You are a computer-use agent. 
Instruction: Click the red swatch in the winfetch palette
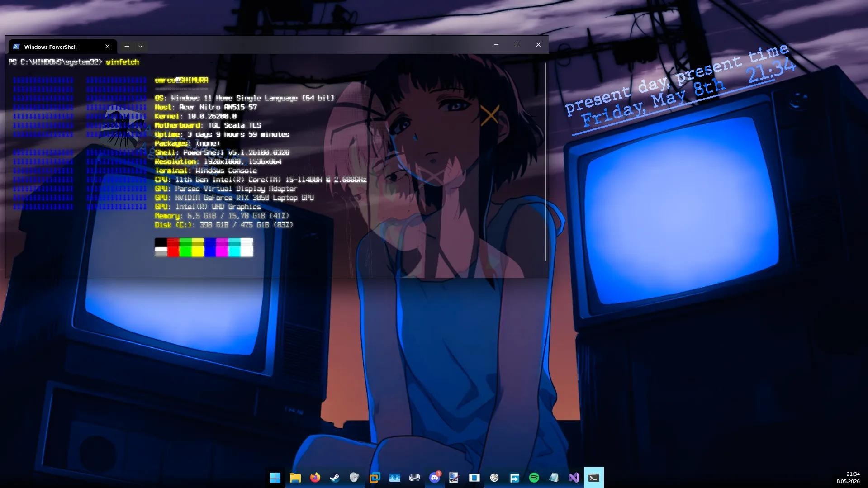point(173,247)
